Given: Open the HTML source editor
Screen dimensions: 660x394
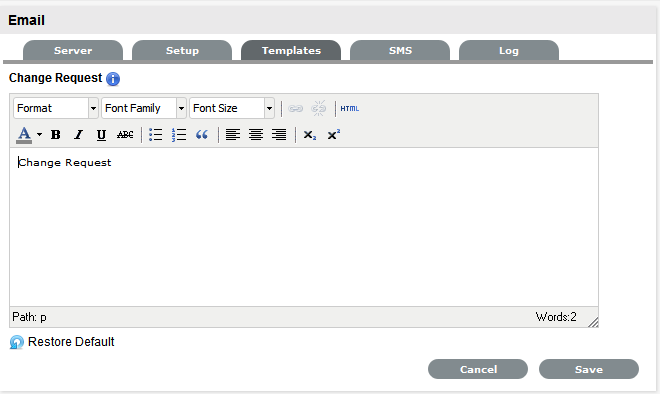Looking at the screenshot, I should (x=350, y=109).
